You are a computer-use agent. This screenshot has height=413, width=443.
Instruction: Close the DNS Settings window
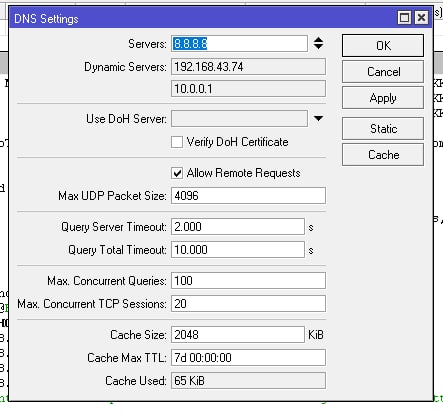click(x=421, y=17)
